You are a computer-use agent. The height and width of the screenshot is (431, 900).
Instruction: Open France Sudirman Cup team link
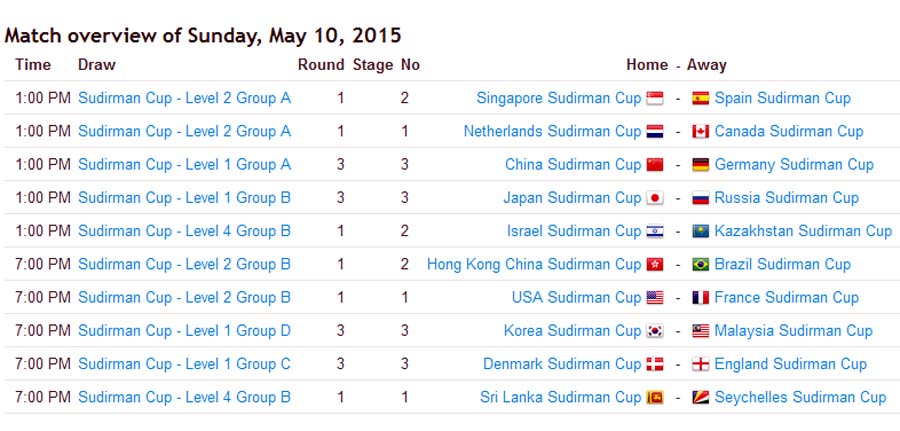[x=786, y=298]
